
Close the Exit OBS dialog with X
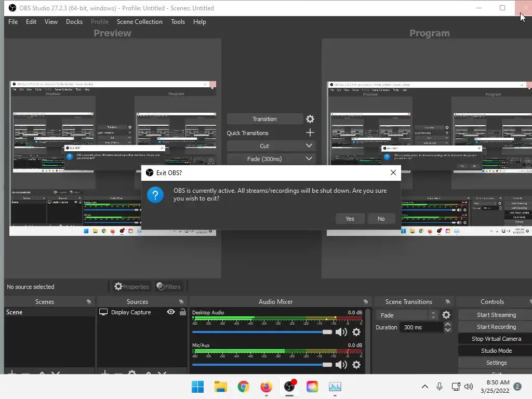click(x=393, y=172)
